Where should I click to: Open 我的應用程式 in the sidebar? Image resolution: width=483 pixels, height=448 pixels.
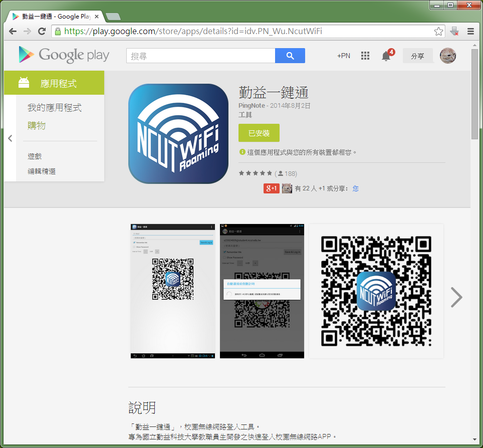coord(55,108)
